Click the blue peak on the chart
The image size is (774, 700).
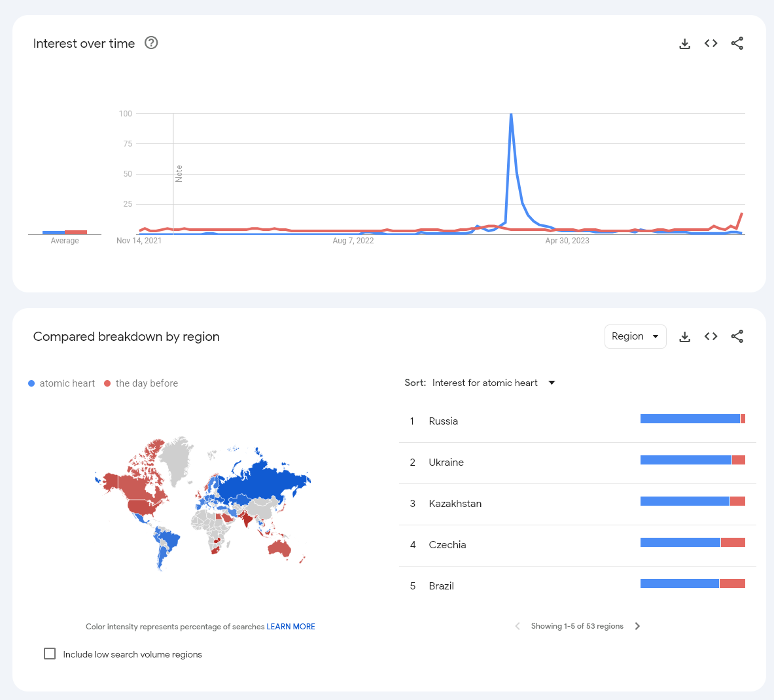pyautogui.click(x=511, y=115)
